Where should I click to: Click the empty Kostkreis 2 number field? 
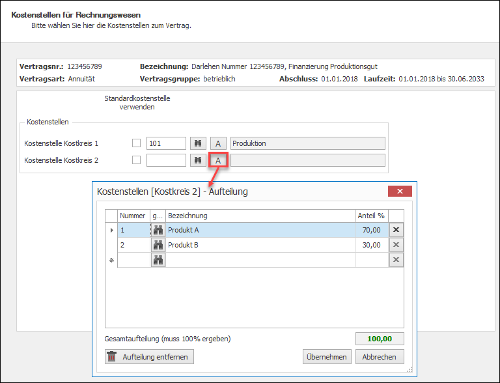pyautogui.click(x=166, y=160)
